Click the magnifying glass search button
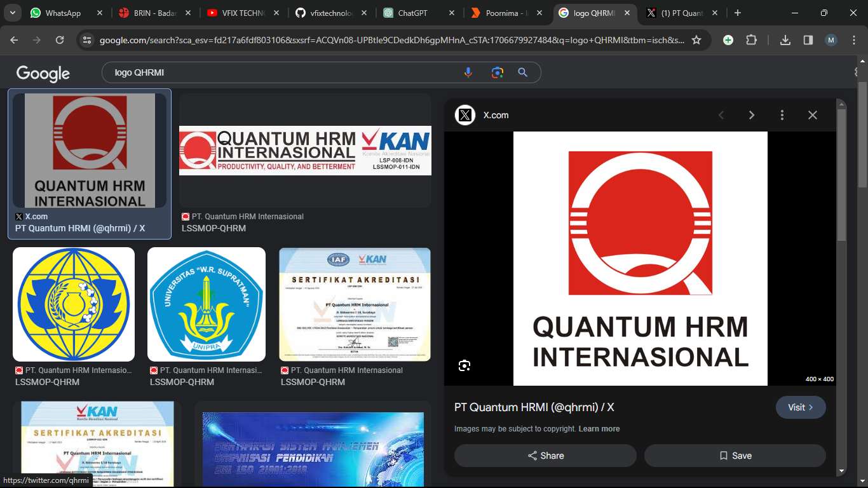Viewport: 868px width, 488px height. point(523,72)
